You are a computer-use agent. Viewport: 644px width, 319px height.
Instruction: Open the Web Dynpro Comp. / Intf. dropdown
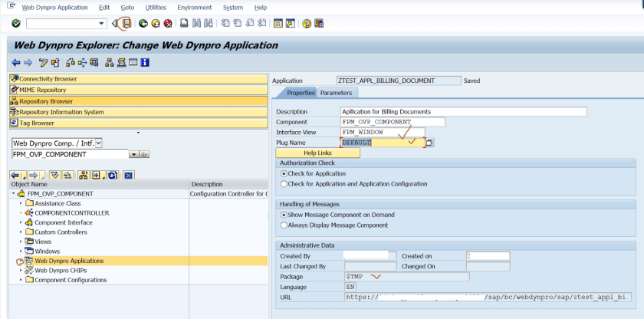point(97,143)
